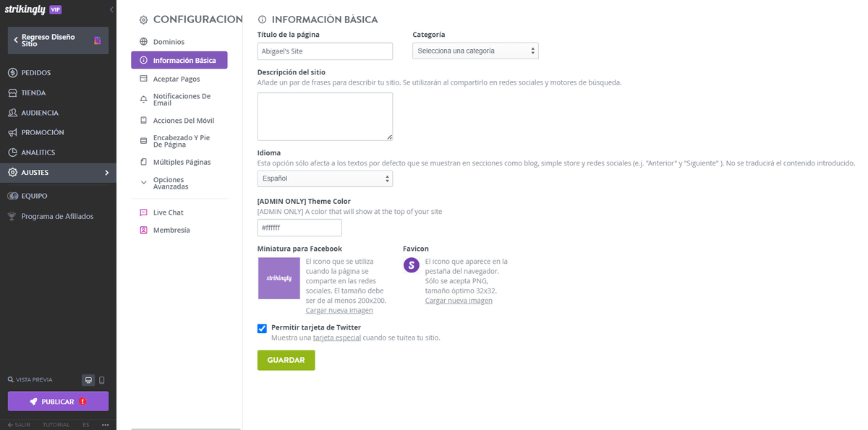Select desktop preview mode icon
This screenshot has height=430, width=868.
click(x=88, y=379)
